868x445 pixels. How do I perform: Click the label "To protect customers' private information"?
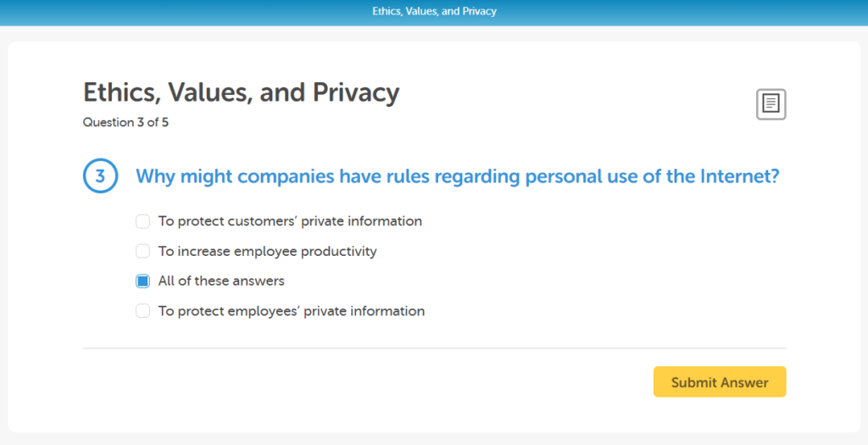pyautogui.click(x=290, y=221)
